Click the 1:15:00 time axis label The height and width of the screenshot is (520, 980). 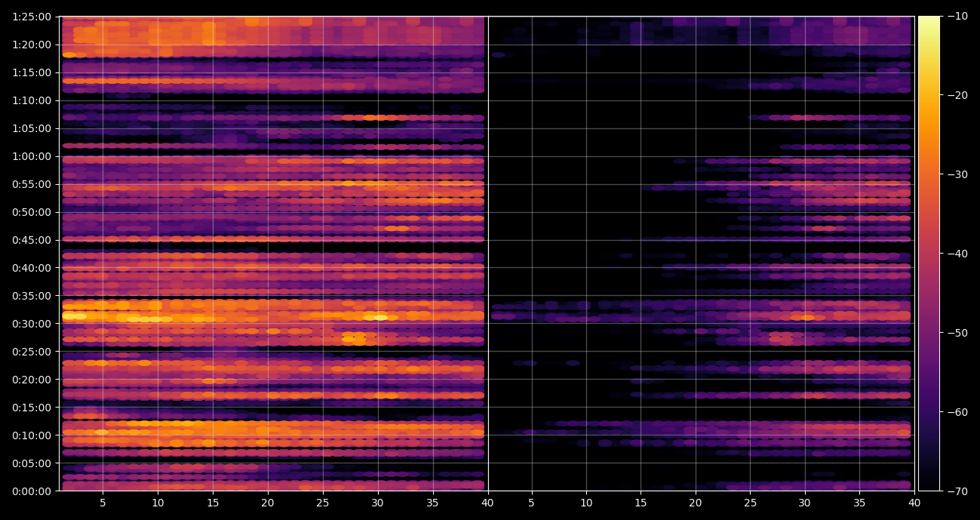click(x=32, y=72)
